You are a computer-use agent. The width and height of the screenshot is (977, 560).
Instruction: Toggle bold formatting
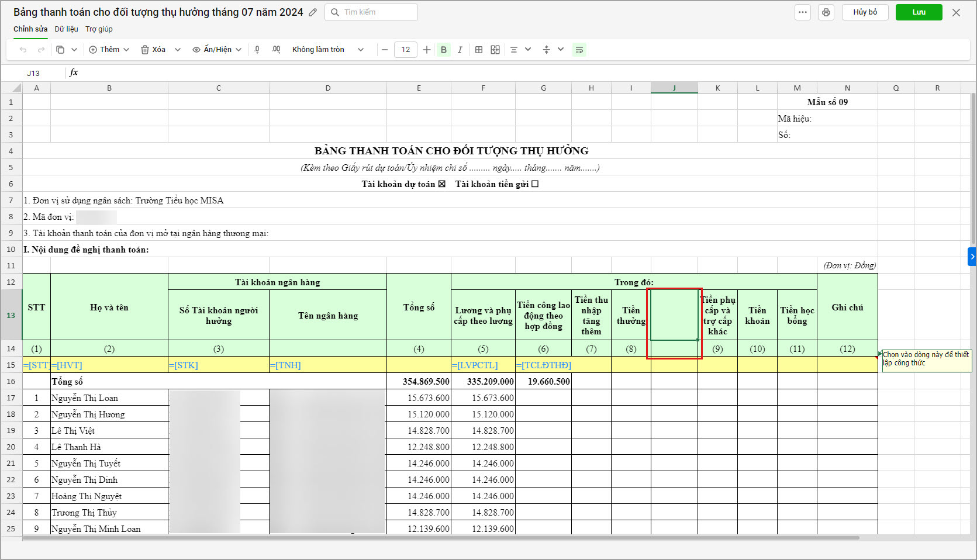pos(444,50)
